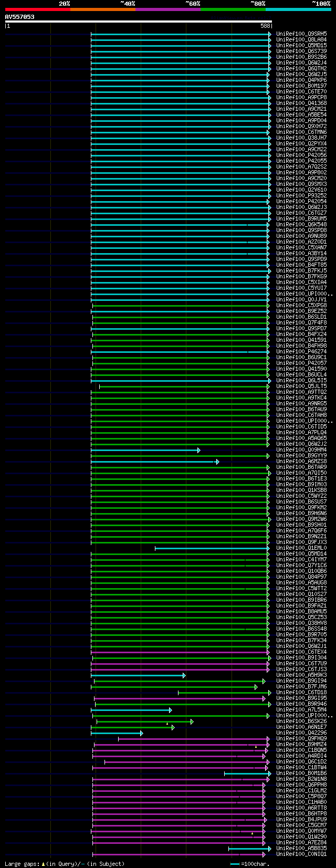Click hit label UniRef100_Q1EML0

point(301,548)
